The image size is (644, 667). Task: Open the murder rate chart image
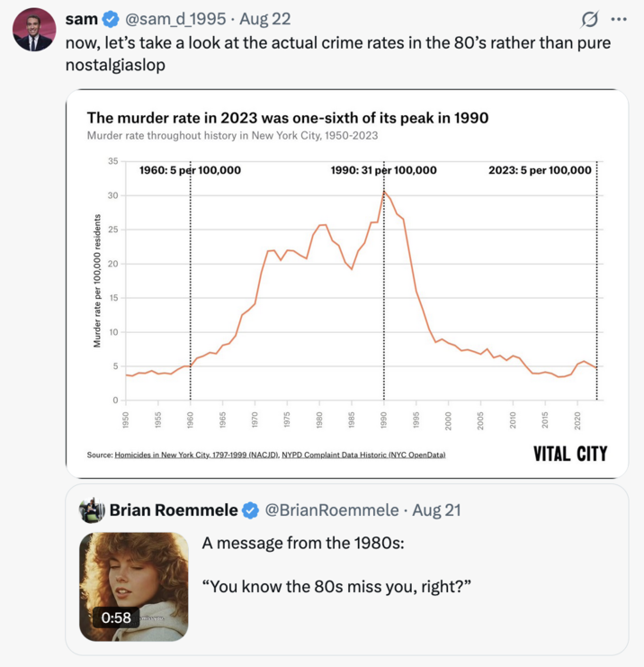pos(347,284)
